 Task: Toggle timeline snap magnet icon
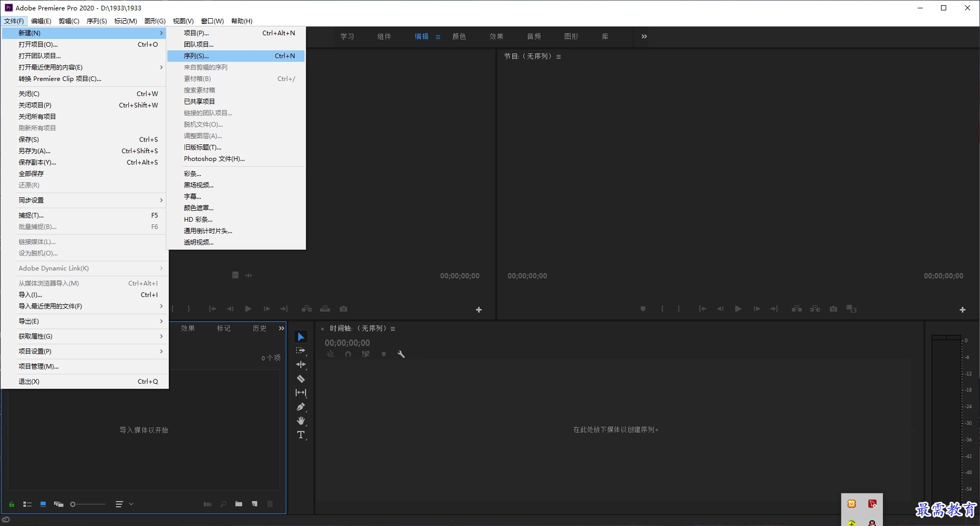348,354
